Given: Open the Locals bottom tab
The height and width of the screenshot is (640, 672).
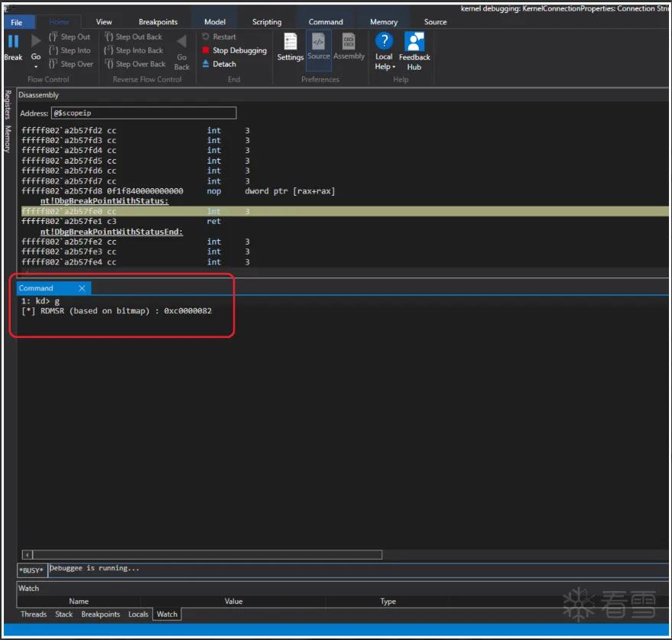Looking at the screenshot, I should point(138,614).
